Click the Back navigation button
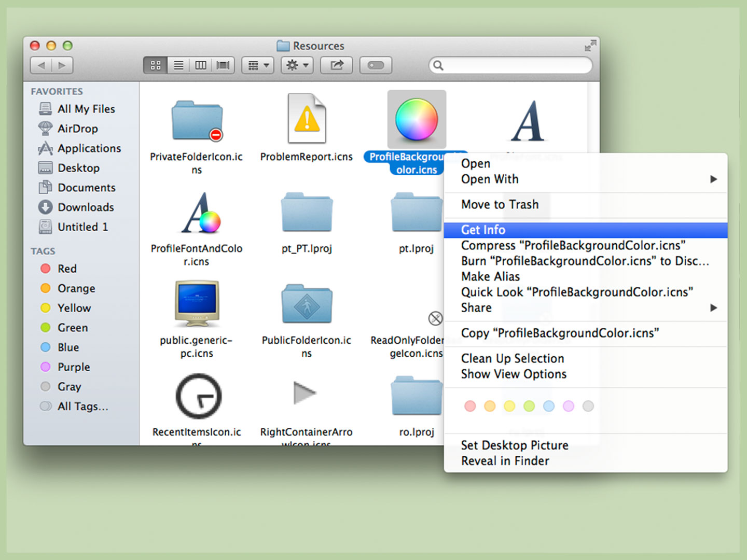The height and width of the screenshot is (560, 747). coord(41,65)
